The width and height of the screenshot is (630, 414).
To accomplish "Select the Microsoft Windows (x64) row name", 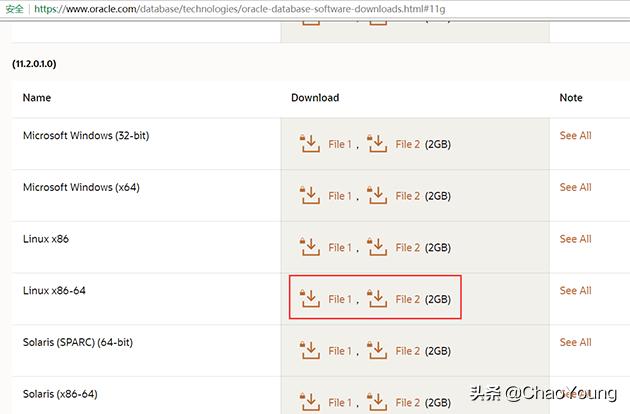I will pyautogui.click(x=81, y=187).
